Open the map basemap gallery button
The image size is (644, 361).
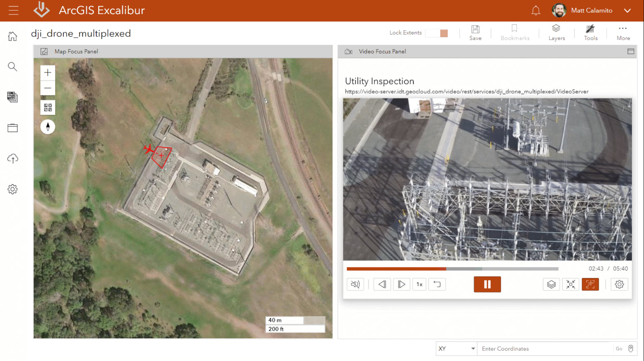coord(48,108)
